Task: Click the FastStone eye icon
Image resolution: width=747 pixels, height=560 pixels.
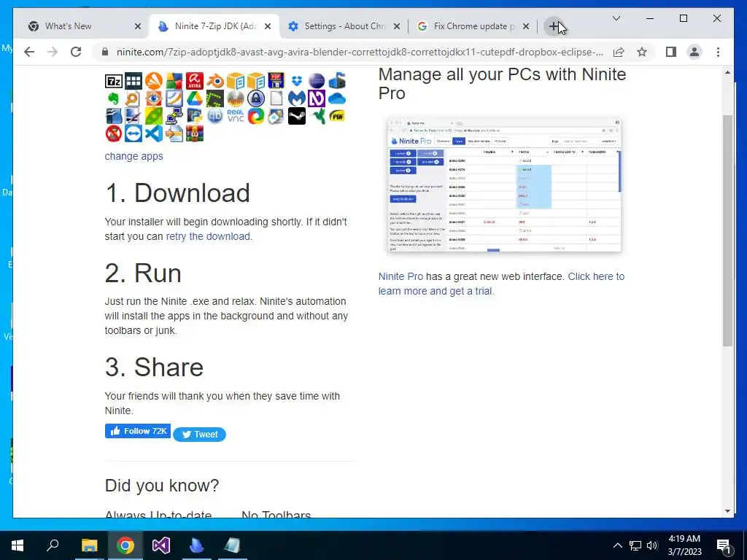Action: pos(153,98)
